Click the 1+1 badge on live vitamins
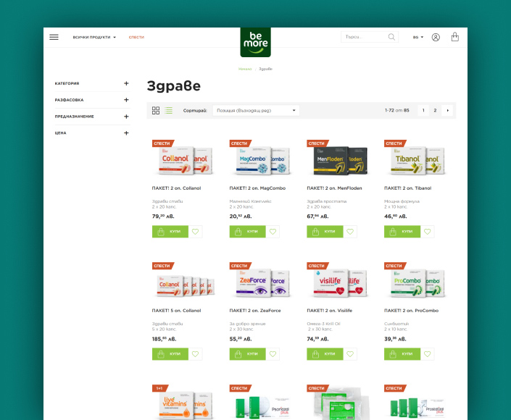511x420 pixels. click(x=160, y=388)
